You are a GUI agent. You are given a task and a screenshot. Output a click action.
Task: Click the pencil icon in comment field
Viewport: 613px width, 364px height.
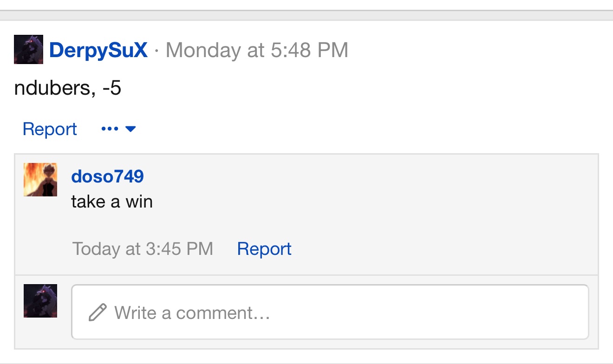(98, 312)
